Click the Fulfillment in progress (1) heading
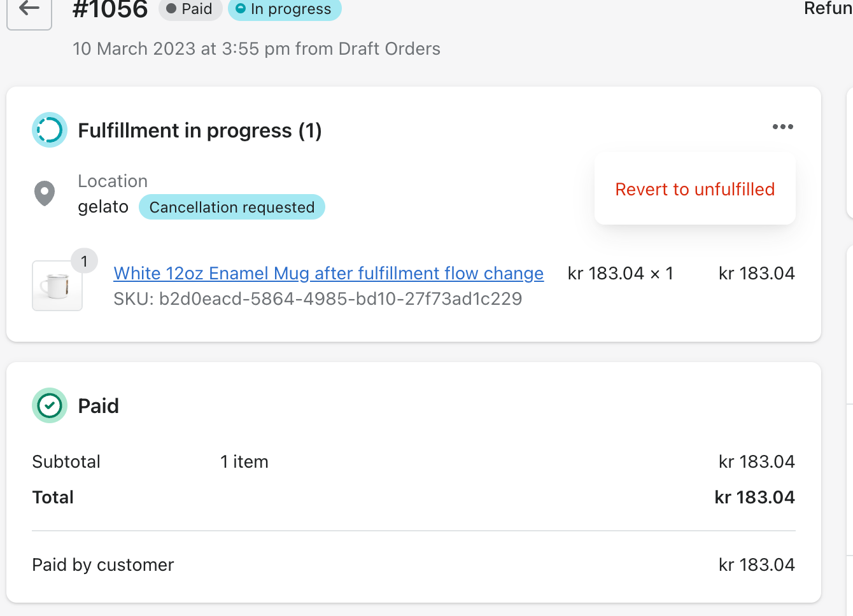 click(200, 130)
